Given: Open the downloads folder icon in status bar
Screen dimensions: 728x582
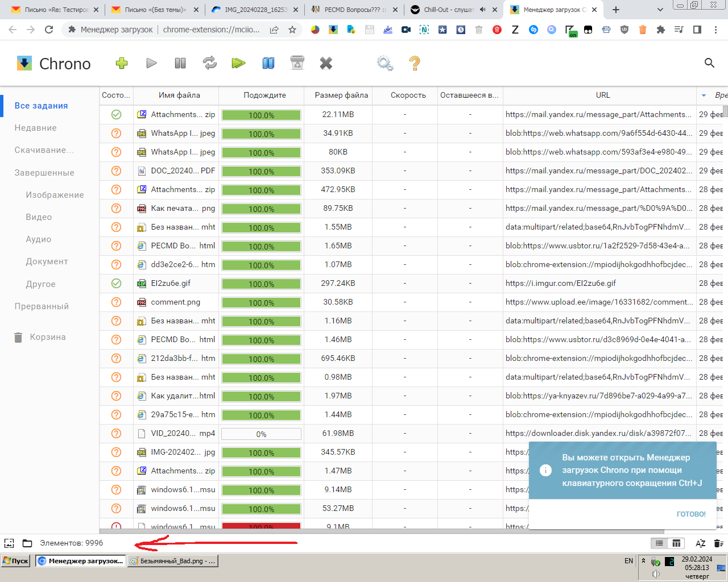Looking at the screenshot, I should (x=27, y=543).
